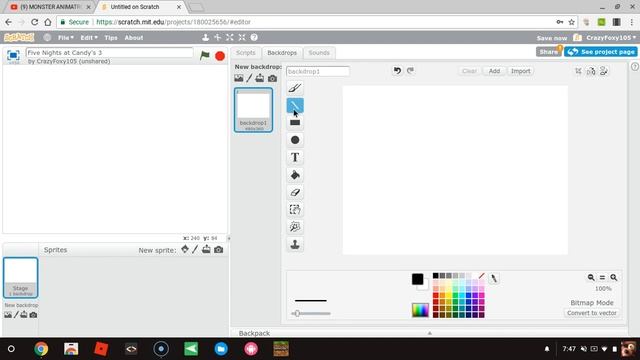Click the Shrink sprite toolbar icon
This screenshot has width=640, height=360.
click(242, 38)
